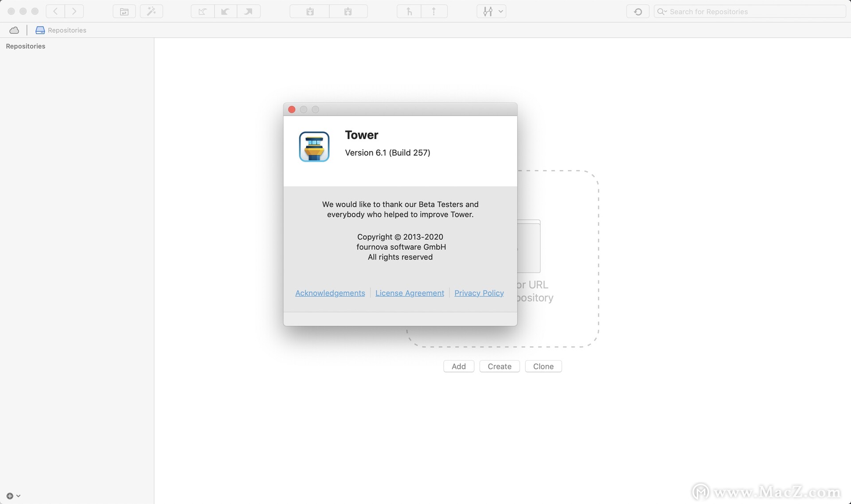Screen dimensions: 851x504
Task: Focus the Search for Repositories field
Action: tap(750, 12)
